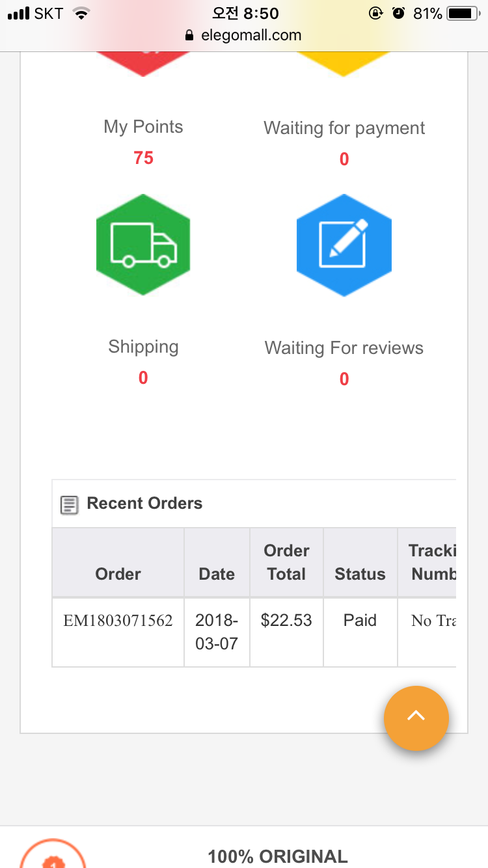
Task: Open Waiting for payment orders
Action: [x=344, y=128]
